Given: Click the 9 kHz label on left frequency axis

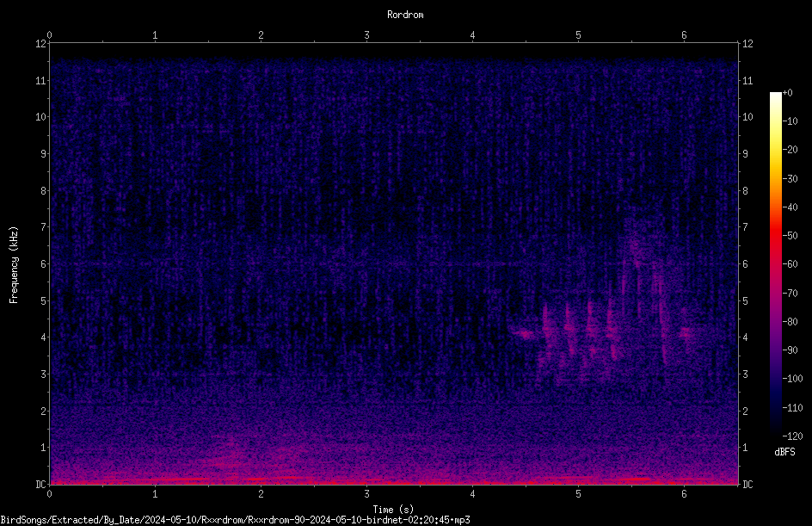Looking at the screenshot, I should point(44,154).
